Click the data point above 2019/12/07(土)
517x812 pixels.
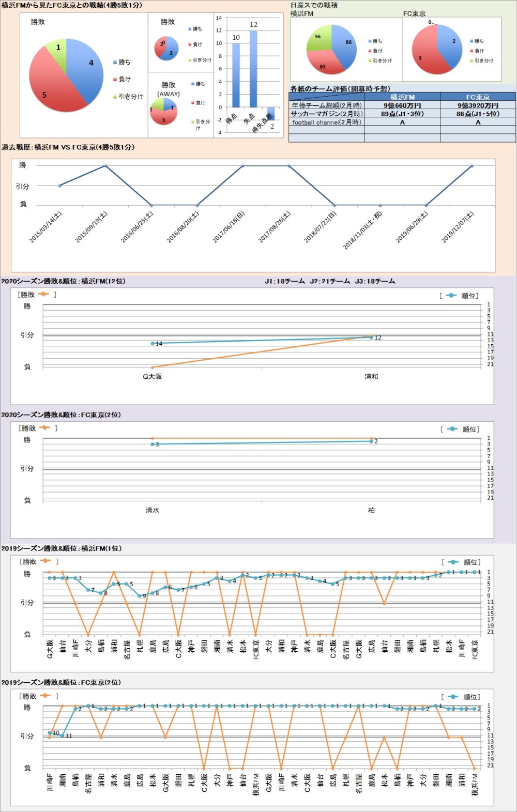(472, 166)
